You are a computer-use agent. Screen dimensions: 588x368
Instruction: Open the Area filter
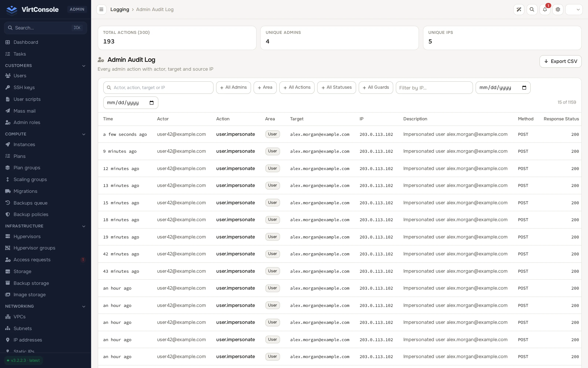click(265, 87)
